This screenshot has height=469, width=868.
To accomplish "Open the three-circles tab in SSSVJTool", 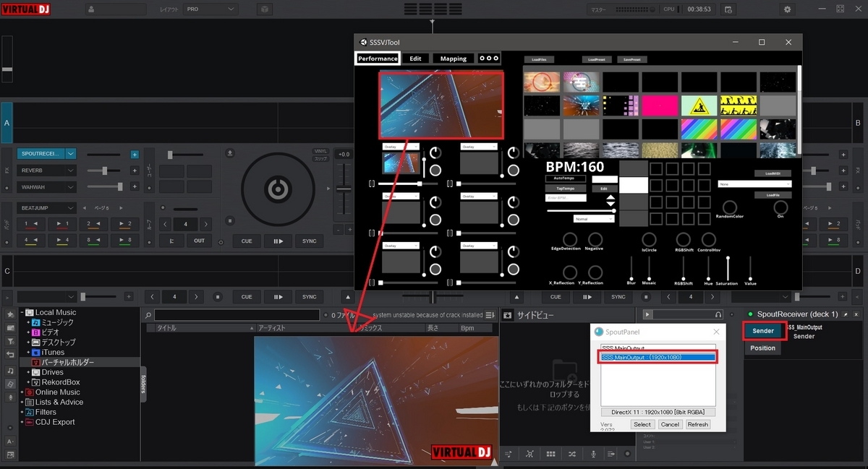I will click(489, 59).
